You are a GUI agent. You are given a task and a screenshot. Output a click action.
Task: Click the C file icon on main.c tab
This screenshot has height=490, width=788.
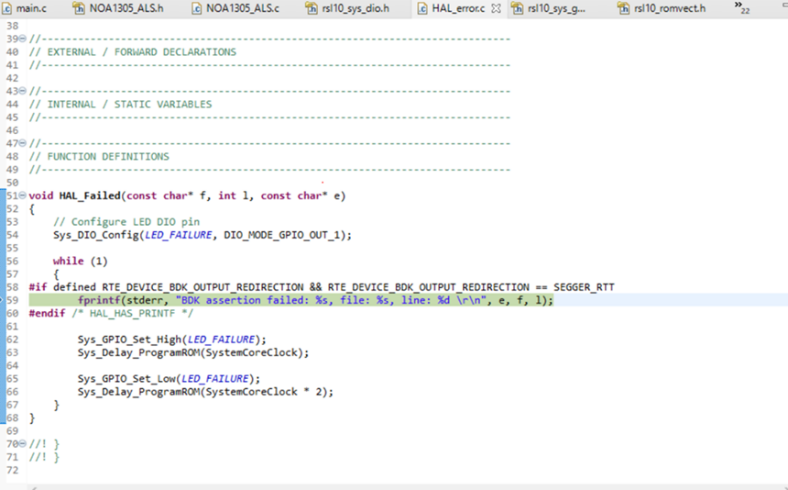click(x=7, y=9)
